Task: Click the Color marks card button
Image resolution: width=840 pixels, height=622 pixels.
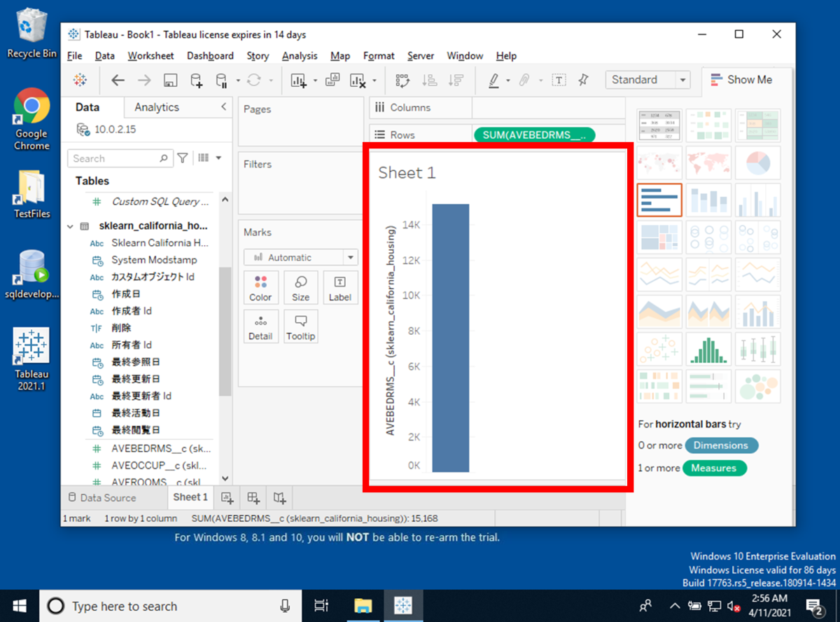Action: coord(260,287)
